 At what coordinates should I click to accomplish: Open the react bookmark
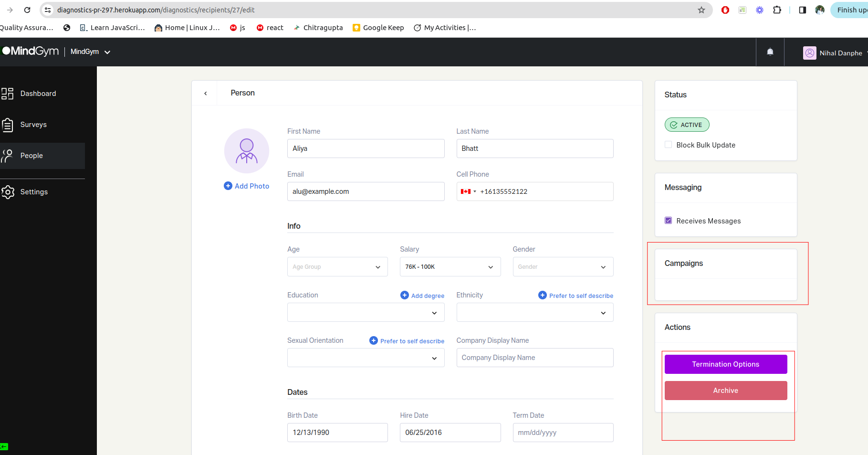tap(270, 28)
